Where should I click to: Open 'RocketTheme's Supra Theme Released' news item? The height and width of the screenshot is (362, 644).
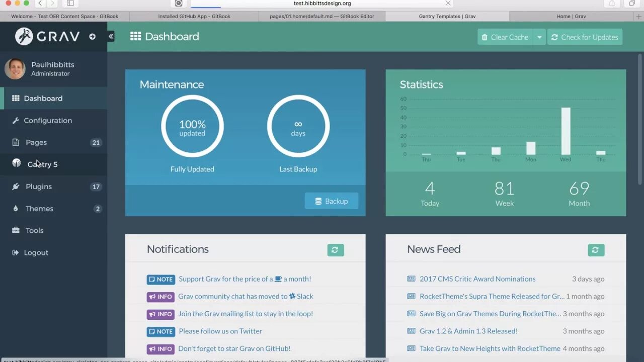click(x=492, y=296)
